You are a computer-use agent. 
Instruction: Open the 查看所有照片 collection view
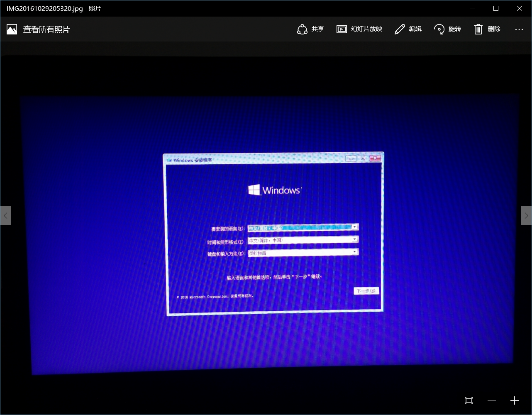[x=38, y=29]
